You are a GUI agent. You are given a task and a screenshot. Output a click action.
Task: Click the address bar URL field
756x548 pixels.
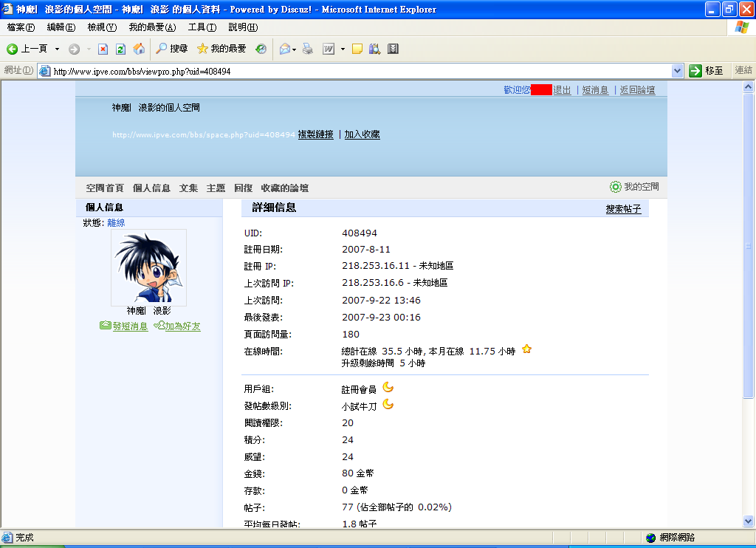pos(354,71)
